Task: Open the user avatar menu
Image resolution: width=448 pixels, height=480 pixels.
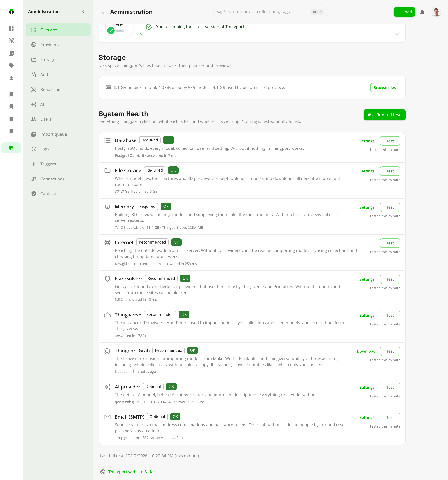Action: coord(436,12)
